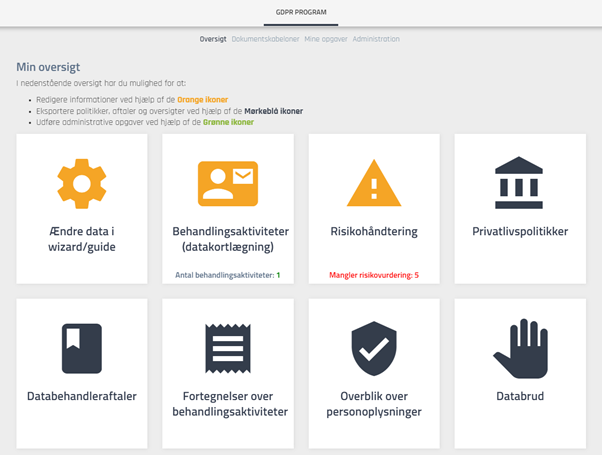Open 'Overblik over personoplysninger' title
This screenshot has width=602, height=455.
[x=374, y=404]
